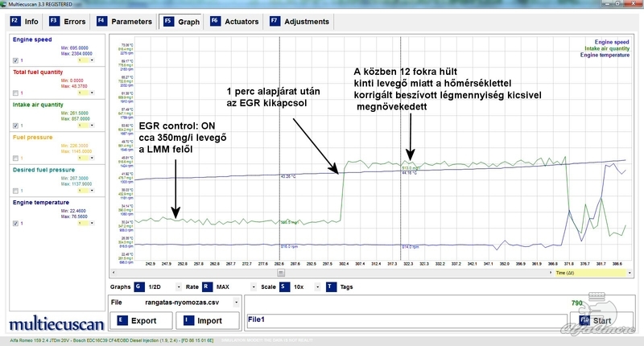Click the R key icon next to Rate
Screen dimensions: 644x346
pyautogui.click(x=207, y=286)
